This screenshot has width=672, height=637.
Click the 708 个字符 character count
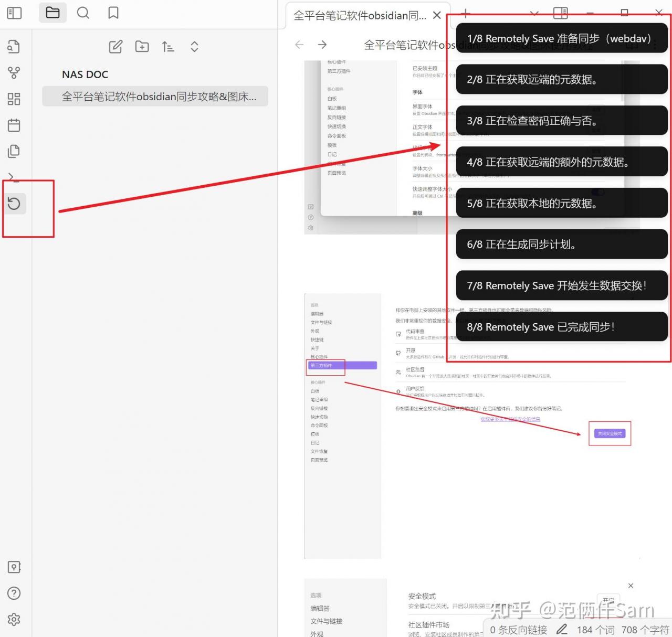coord(645,630)
